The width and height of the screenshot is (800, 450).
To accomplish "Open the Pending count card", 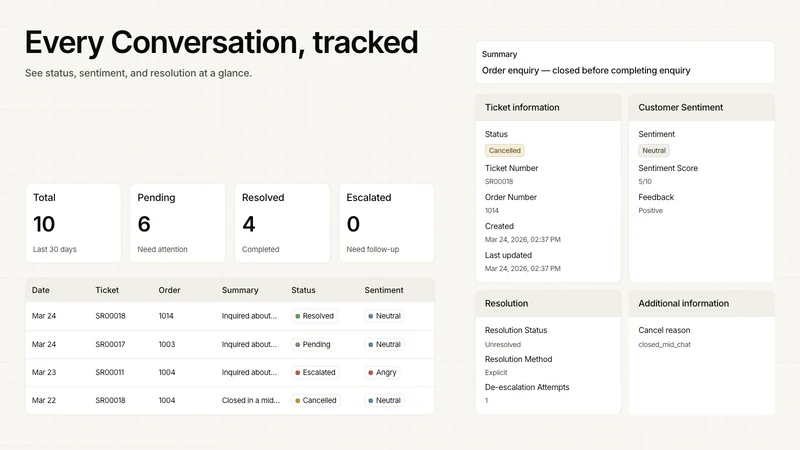I will point(178,223).
